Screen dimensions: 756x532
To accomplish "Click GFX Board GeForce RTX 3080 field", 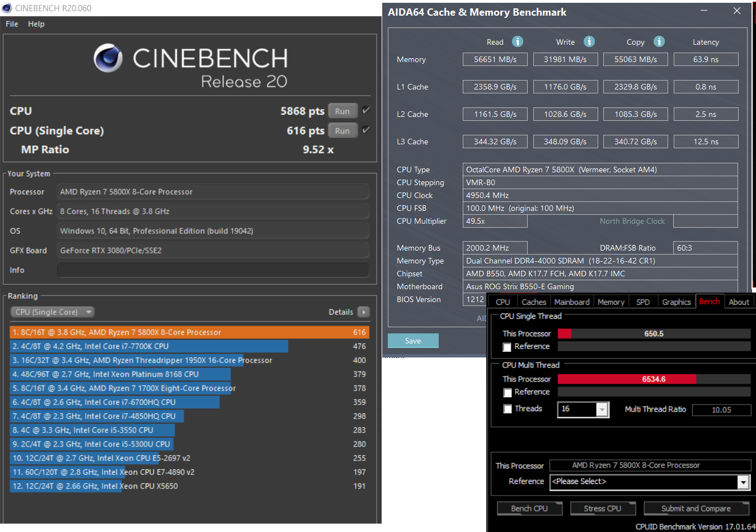I will 213,250.
